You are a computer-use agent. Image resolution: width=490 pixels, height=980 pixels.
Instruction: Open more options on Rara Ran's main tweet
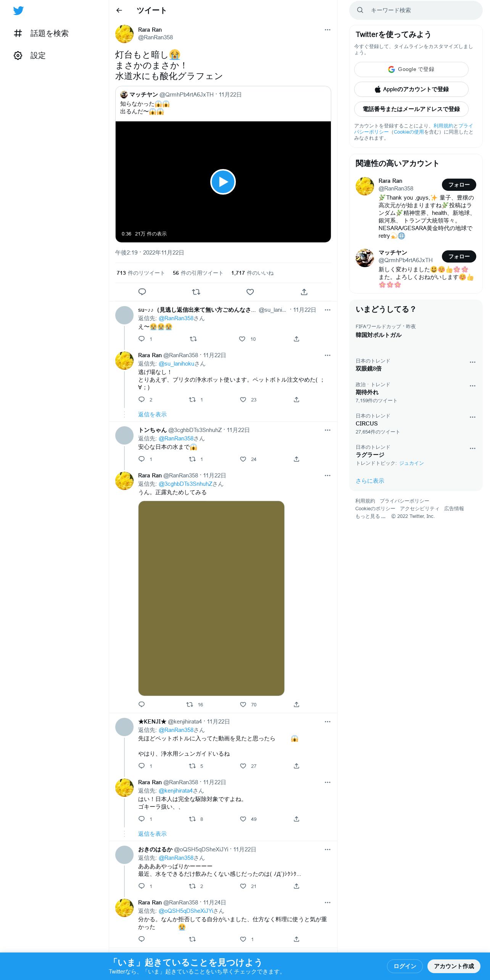coord(327,30)
